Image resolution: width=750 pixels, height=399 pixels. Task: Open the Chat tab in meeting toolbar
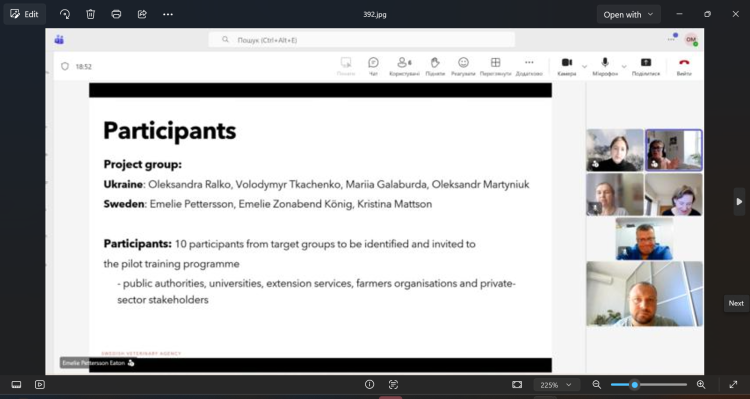pyautogui.click(x=373, y=66)
